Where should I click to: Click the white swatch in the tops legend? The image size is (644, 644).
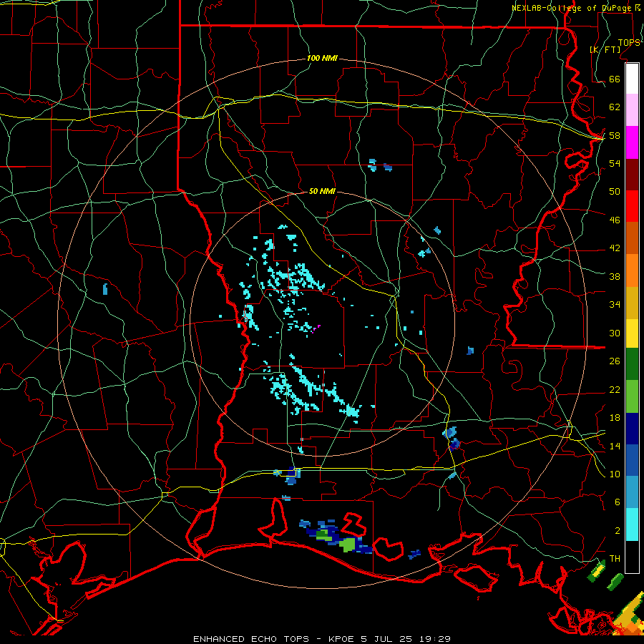pos(632,79)
